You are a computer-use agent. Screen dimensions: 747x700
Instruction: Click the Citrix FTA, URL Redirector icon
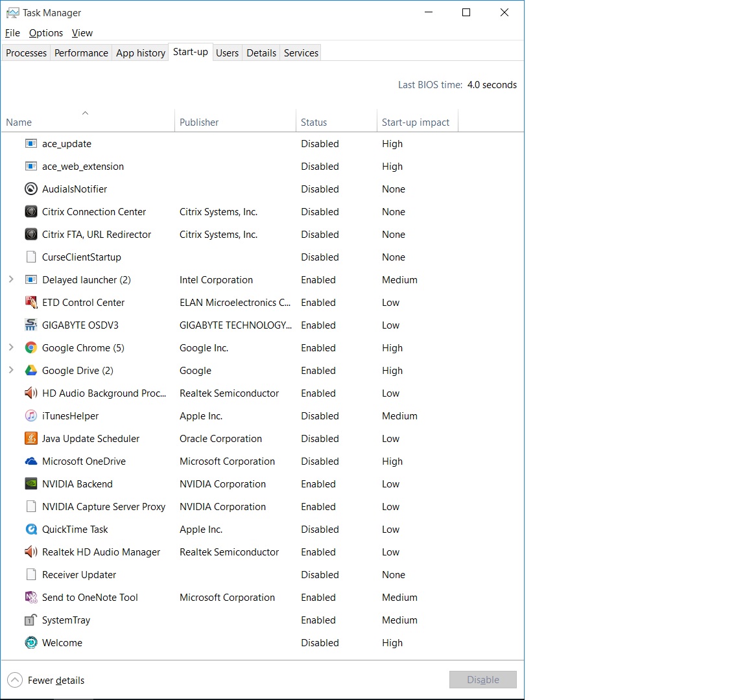(31, 234)
